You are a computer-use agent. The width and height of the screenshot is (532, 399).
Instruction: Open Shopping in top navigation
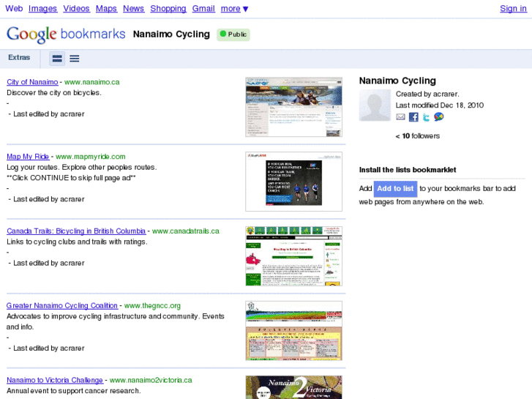pos(168,9)
